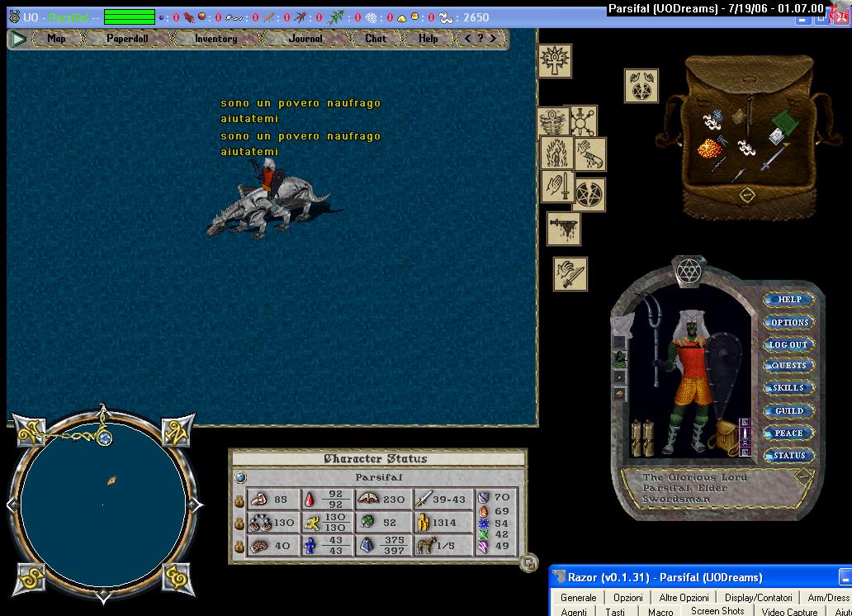
Task: Toggle the dexterity stat lock
Action: tap(239, 524)
